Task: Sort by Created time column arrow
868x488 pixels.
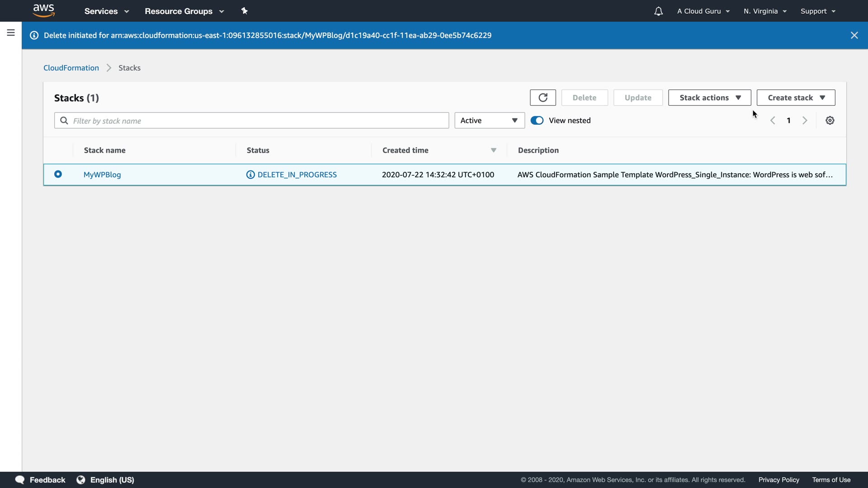Action: click(493, 150)
